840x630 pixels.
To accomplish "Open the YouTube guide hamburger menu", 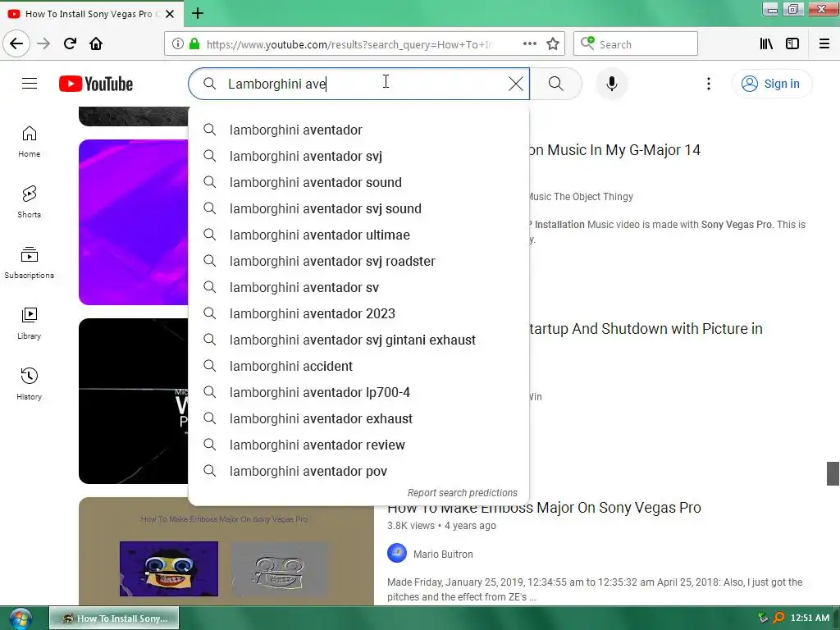I will click(x=30, y=84).
